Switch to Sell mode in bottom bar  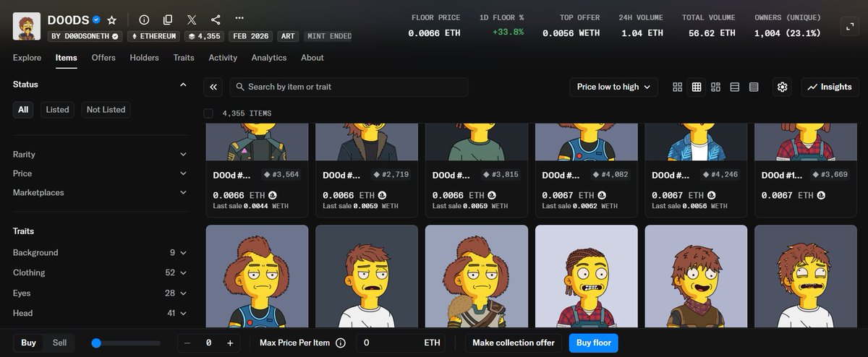[x=59, y=343]
